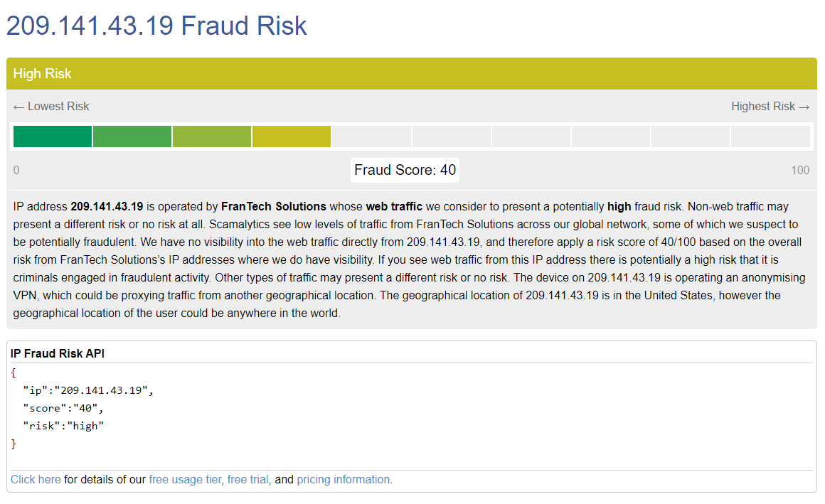Click the 100 label under risk bar

tap(800, 171)
